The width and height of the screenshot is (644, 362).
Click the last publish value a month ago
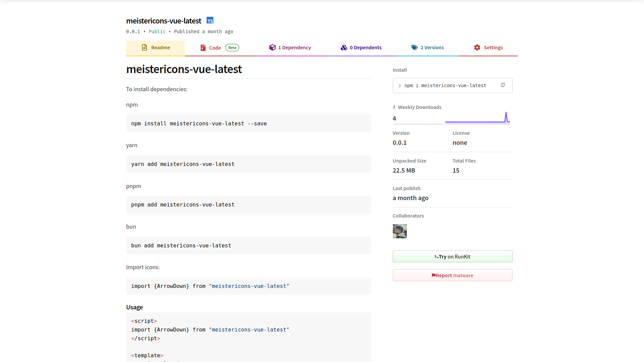coord(411,198)
